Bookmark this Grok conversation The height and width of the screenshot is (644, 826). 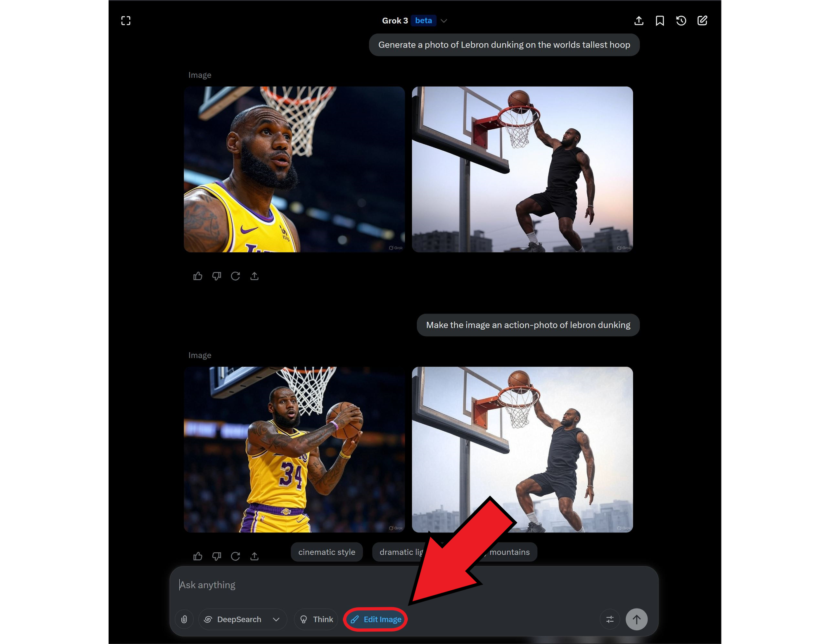click(660, 20)
